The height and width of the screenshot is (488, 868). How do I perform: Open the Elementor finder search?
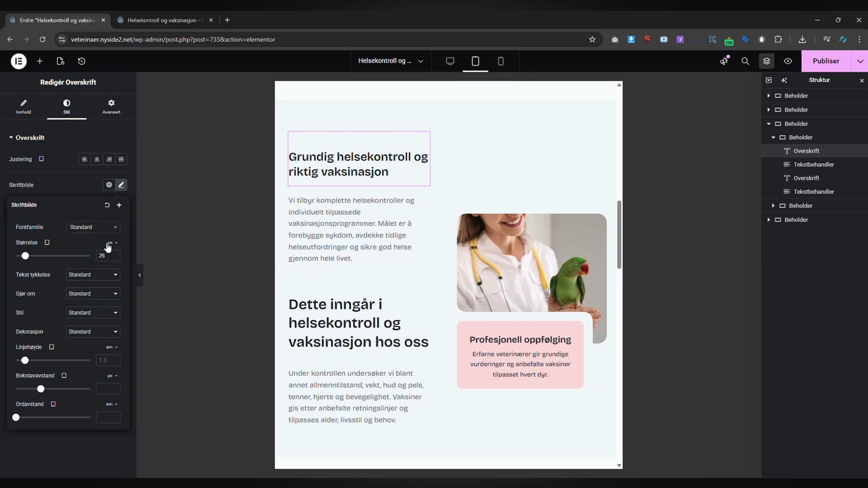tap(745, 61)
